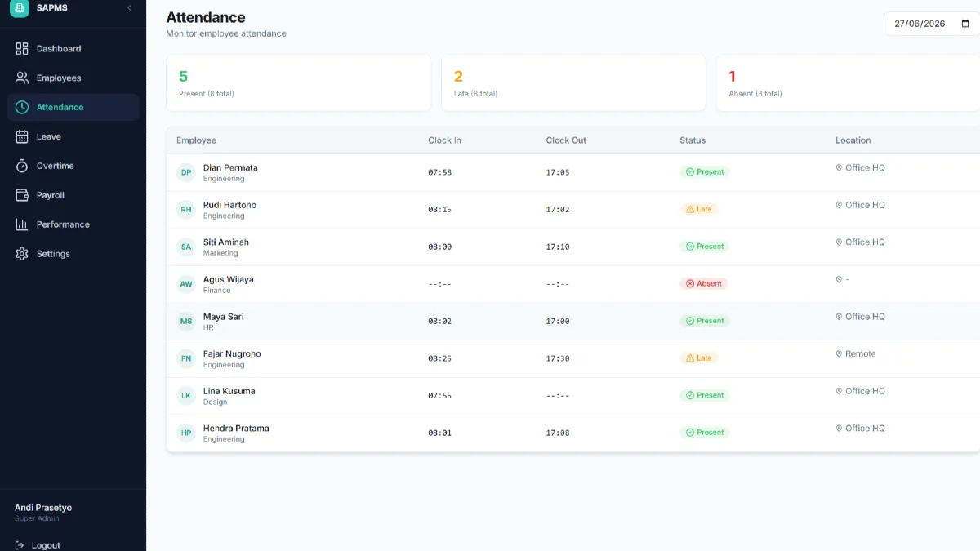Click the DP avatar for Dian Permata
980x551 pixels.
pos(186,172)
